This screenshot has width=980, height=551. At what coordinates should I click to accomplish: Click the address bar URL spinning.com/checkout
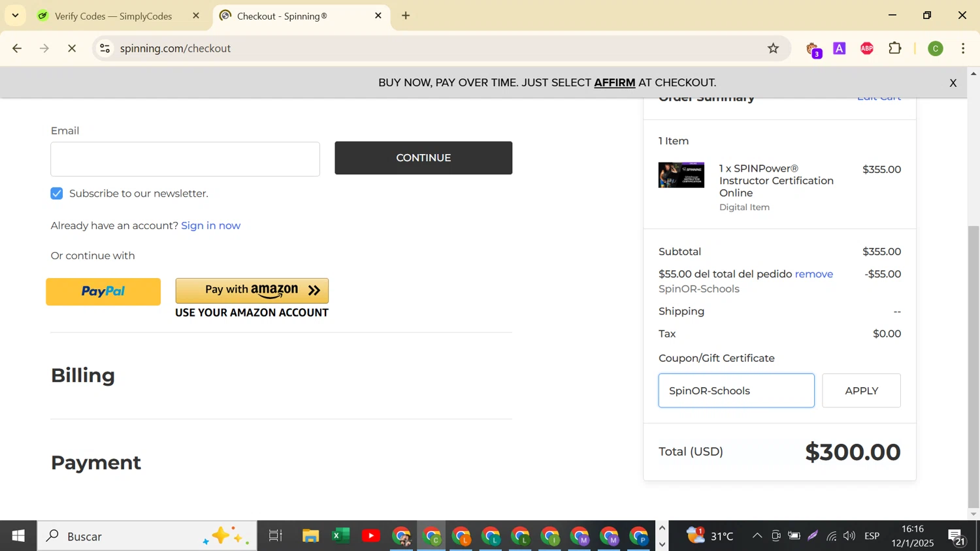coord(175,48)
